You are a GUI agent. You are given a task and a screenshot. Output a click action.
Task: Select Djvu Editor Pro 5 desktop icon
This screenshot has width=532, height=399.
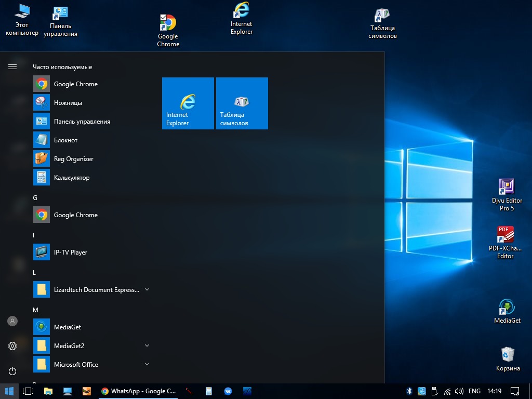507,195
